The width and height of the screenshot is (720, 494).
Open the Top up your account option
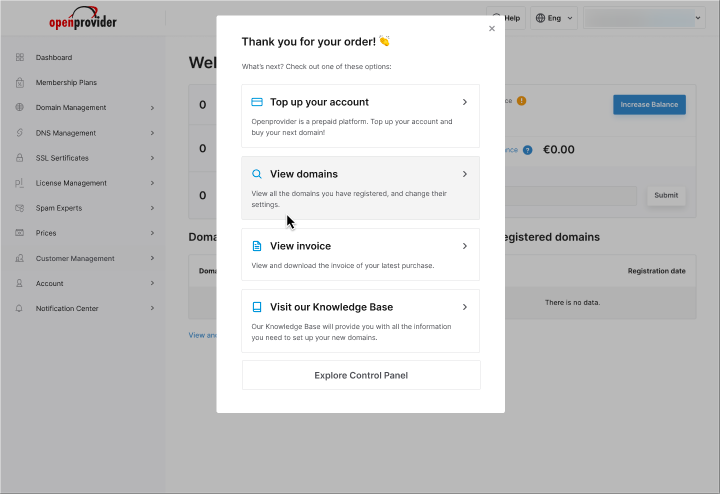click(x=360, y=116)
